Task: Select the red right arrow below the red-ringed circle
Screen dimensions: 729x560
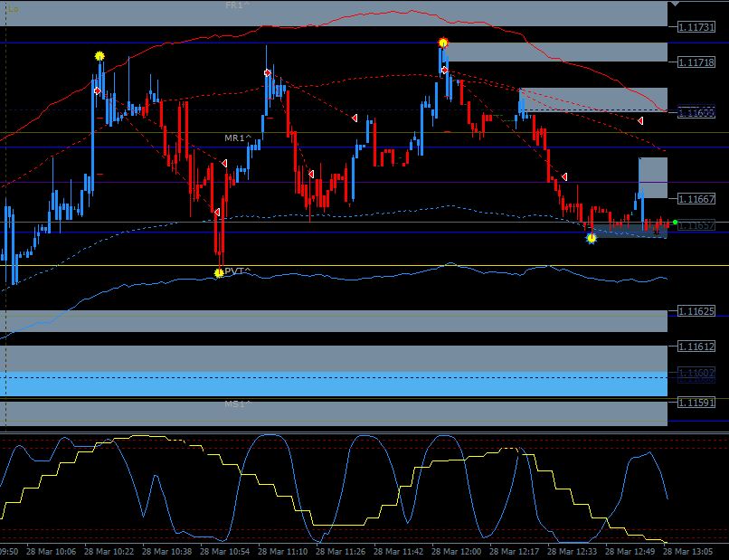Action: click(x=444, y=70)
